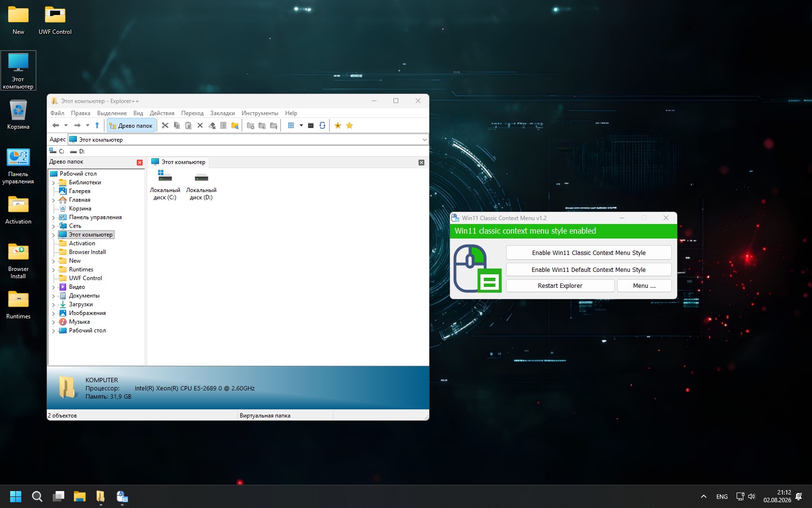Create a new folder from toolbar icon
The image size is (812, 508).
pos(250,125)
